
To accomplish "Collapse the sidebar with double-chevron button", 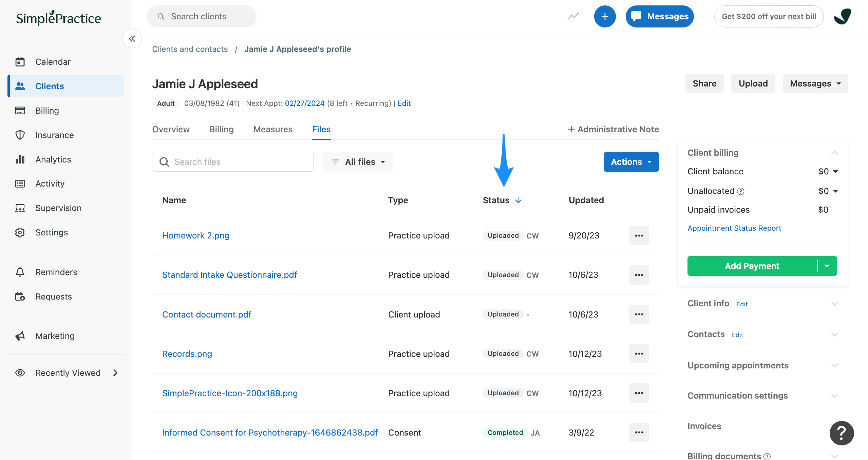I will coord(132,39).
